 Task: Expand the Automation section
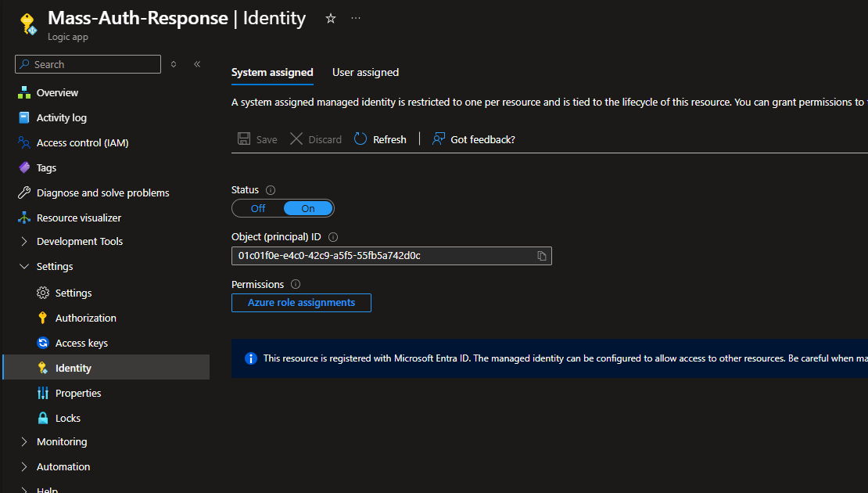click(x=24, y=467)
